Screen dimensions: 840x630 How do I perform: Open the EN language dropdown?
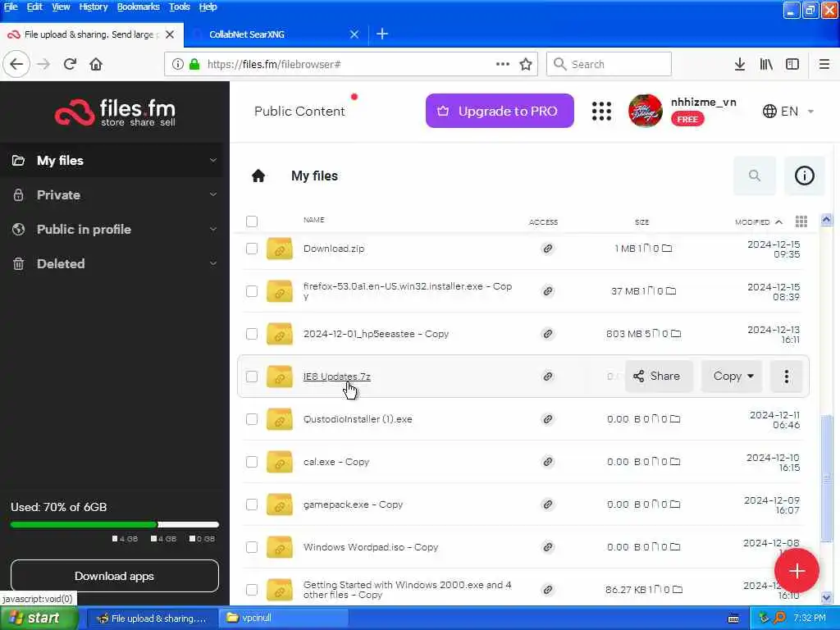[x=788, y=112]
